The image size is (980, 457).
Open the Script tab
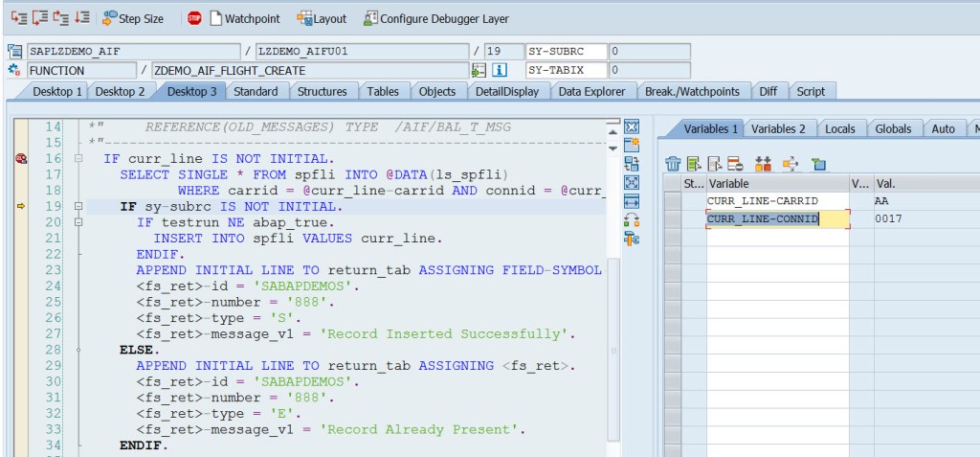(811, 91)
